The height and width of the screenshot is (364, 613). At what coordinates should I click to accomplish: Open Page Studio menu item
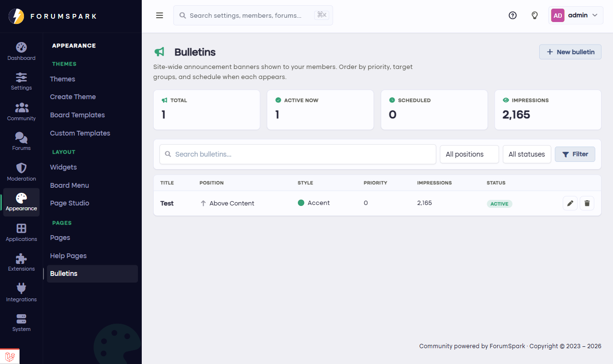pyautogui.click(x=70, y=203)
